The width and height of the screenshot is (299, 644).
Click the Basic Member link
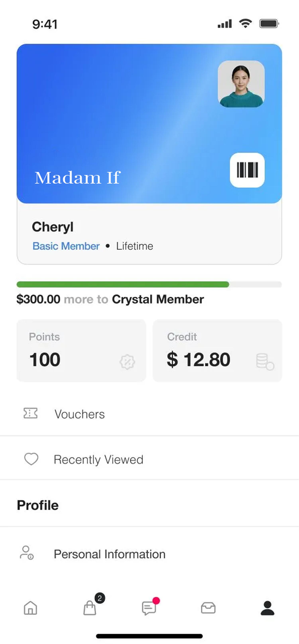point(66,246)
